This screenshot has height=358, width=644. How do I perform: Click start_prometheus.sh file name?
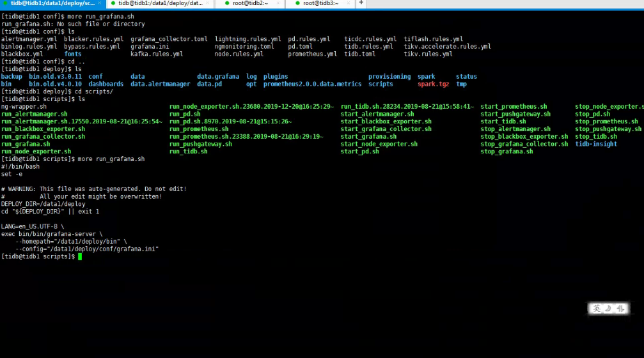(x=514, y=106)
